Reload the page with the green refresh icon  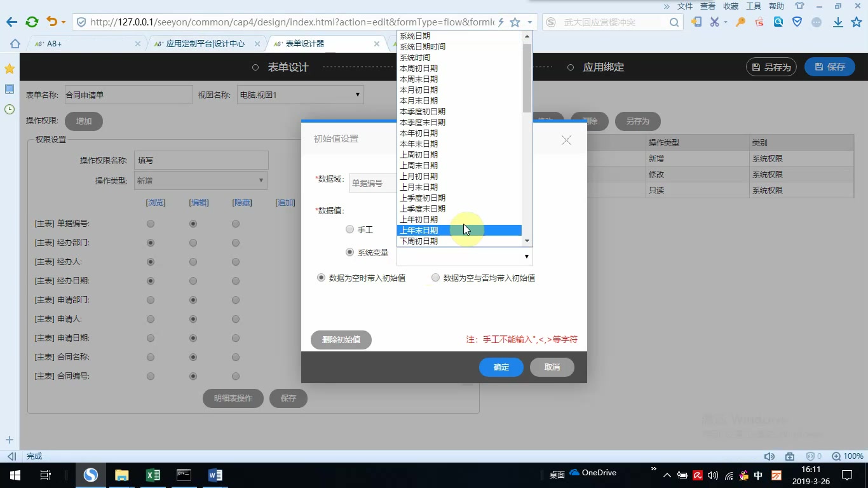click(32, 22)
